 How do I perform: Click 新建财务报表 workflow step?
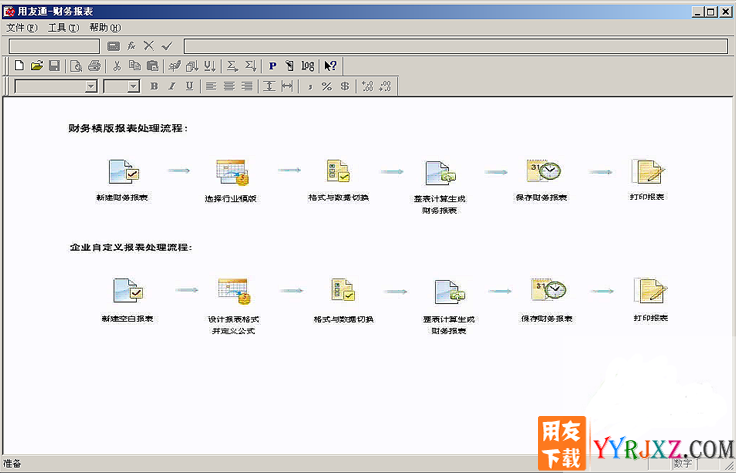(122, 181)
